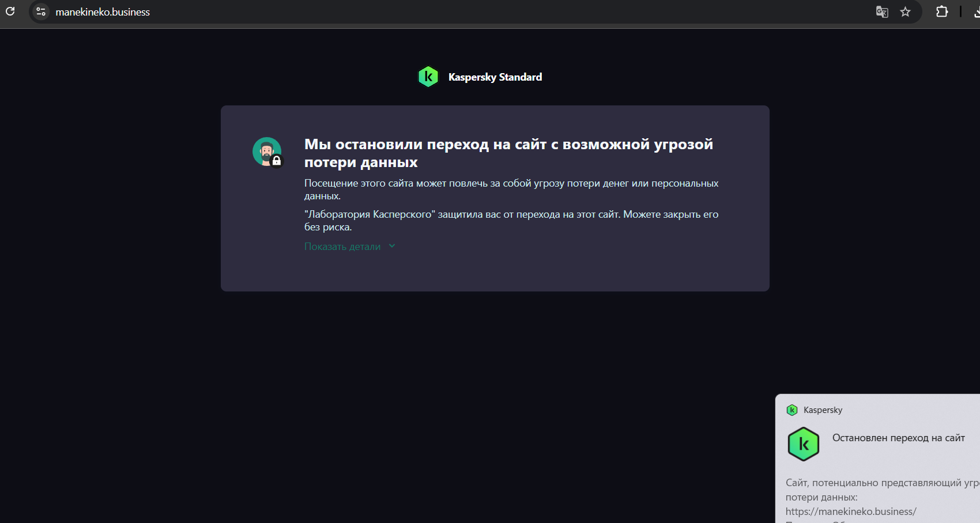Open the Google Translate page icon
This screenshot has width=980, height=523.
click(882, 12)
